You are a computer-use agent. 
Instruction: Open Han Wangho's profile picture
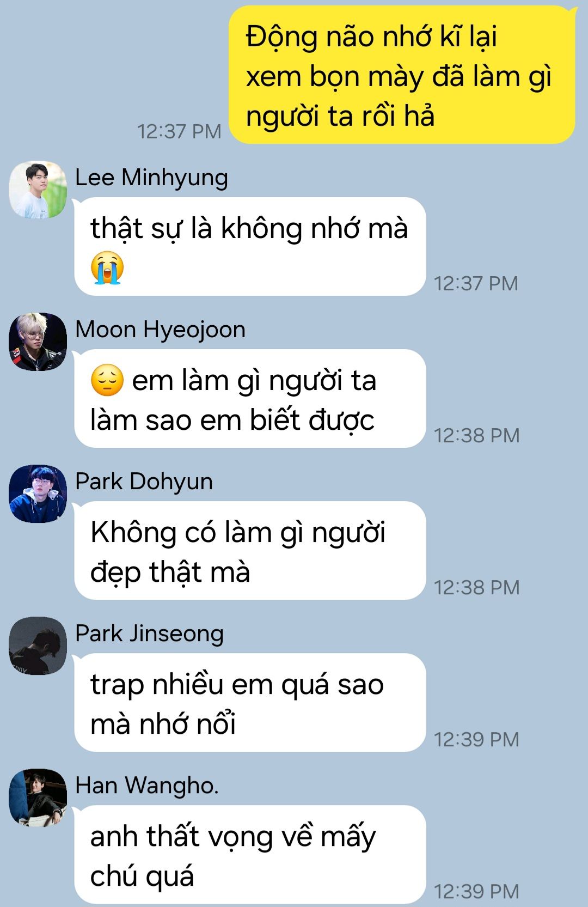pyautogui.click(x=38, y=798)
